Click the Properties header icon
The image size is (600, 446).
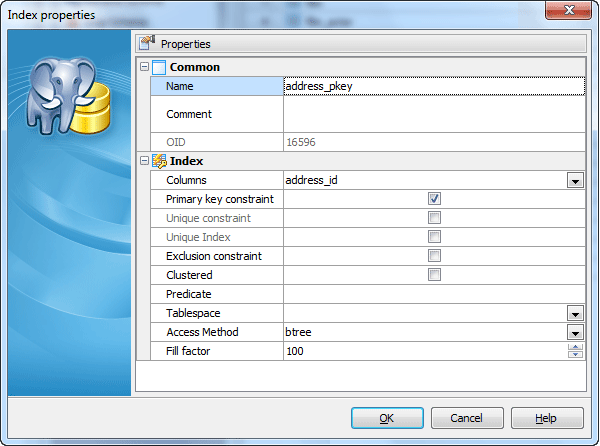click(147, 44)
